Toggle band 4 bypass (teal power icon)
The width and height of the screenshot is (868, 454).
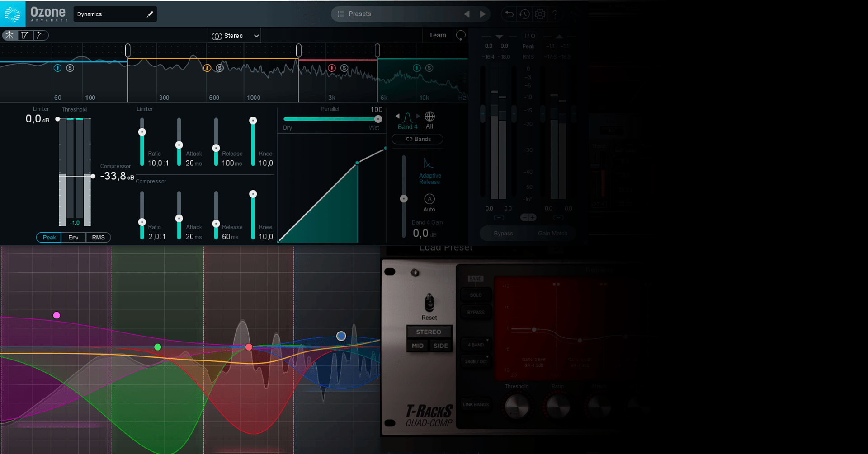click(x=417, y=68)
